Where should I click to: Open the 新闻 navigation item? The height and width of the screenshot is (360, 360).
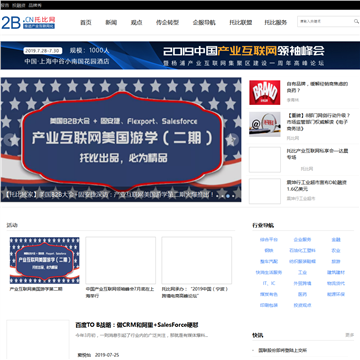coord(111,23)
